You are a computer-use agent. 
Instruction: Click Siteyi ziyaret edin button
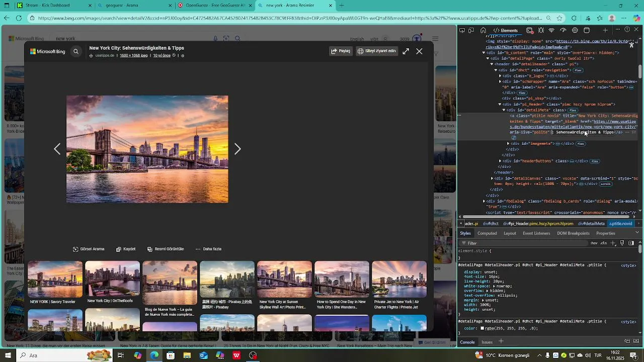[376, 51]
